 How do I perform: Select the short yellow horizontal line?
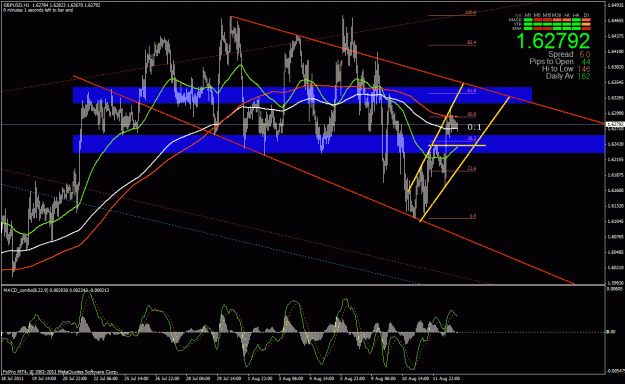coord(457,145)
